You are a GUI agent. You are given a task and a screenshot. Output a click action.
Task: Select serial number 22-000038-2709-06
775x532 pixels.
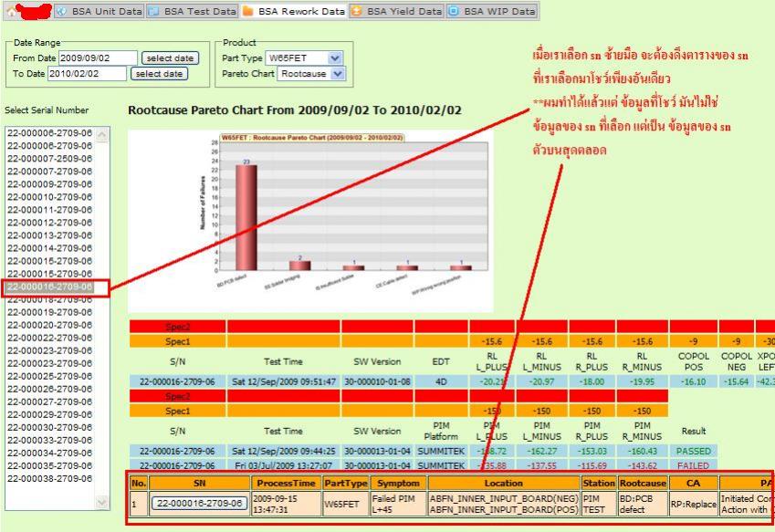coord(50,479)
